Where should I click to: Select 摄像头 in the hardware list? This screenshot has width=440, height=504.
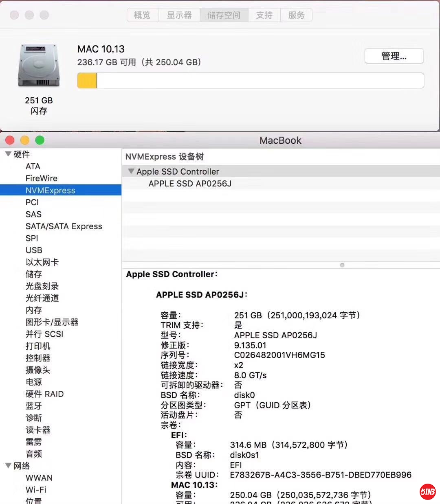click(38, 370)
